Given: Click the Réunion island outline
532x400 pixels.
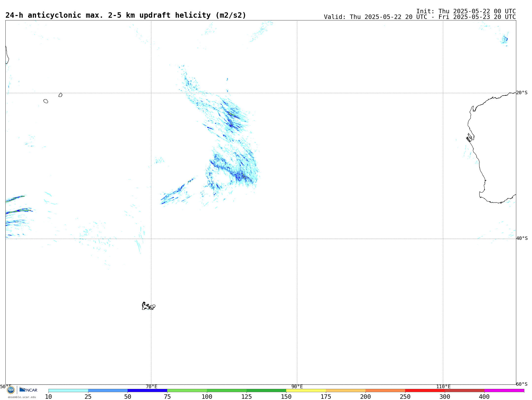Looking at the screenshot, I should 46,101.
